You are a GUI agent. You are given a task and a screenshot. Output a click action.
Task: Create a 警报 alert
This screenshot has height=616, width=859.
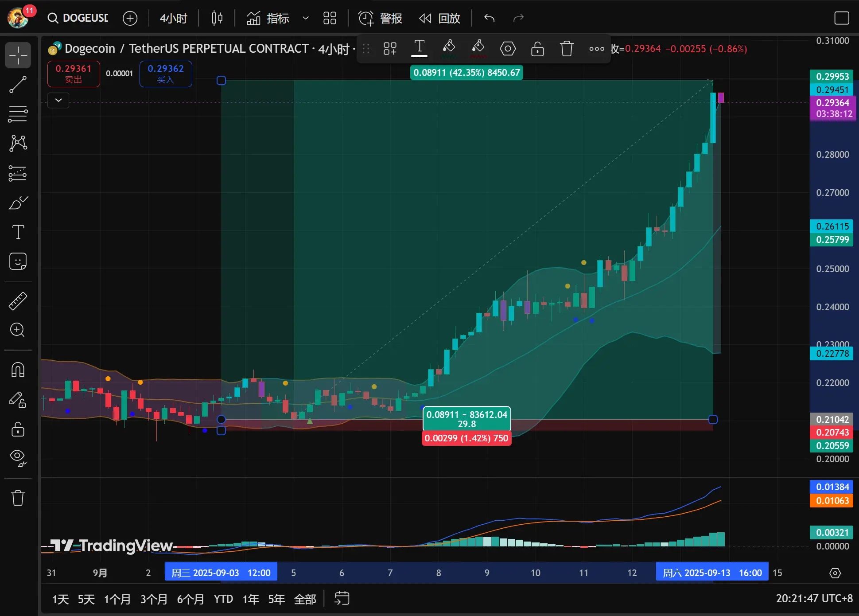380,18
